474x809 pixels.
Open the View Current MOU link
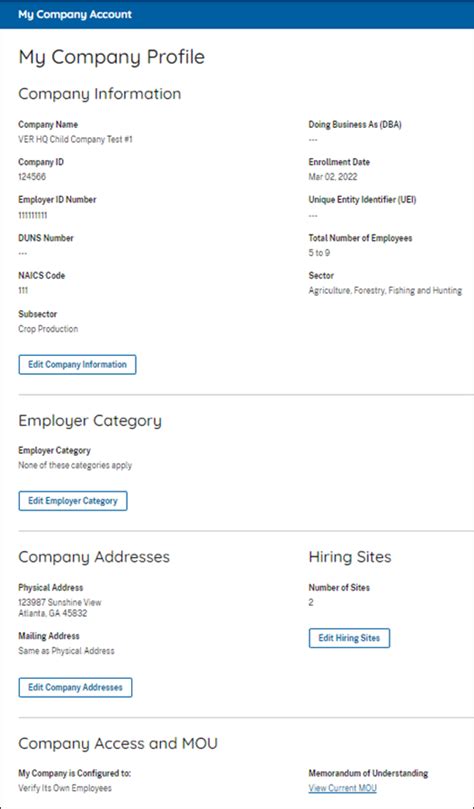342,788
